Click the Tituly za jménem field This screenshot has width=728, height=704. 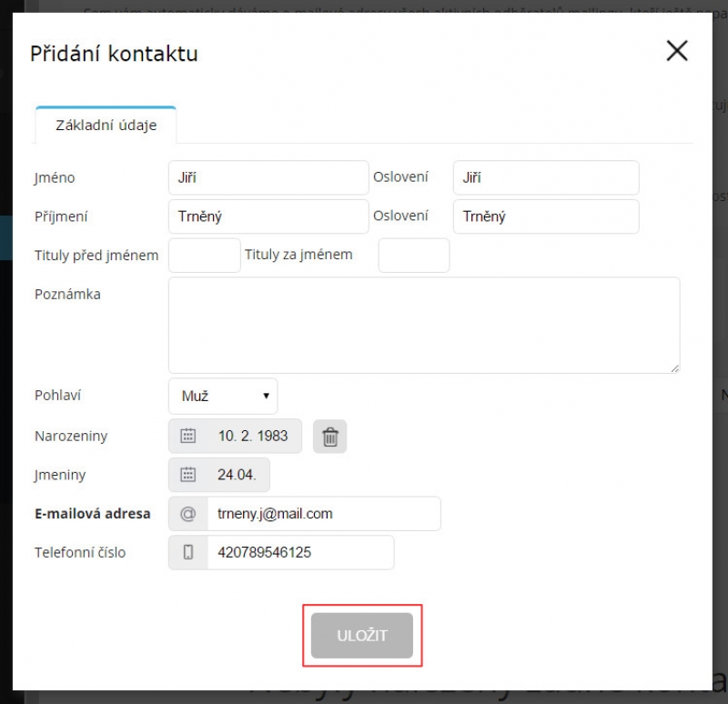coord(414,256)
